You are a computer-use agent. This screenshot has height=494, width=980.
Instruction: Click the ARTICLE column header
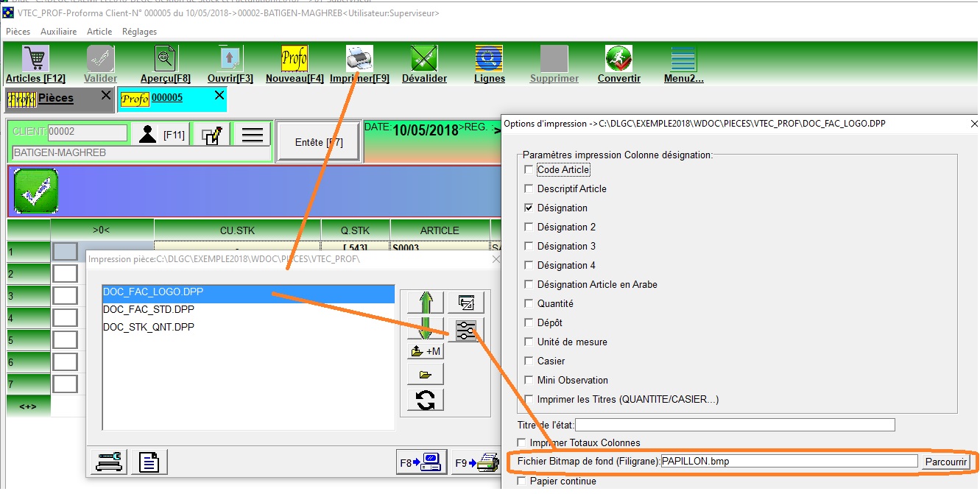pyautogui.click(x=440, y=230)
